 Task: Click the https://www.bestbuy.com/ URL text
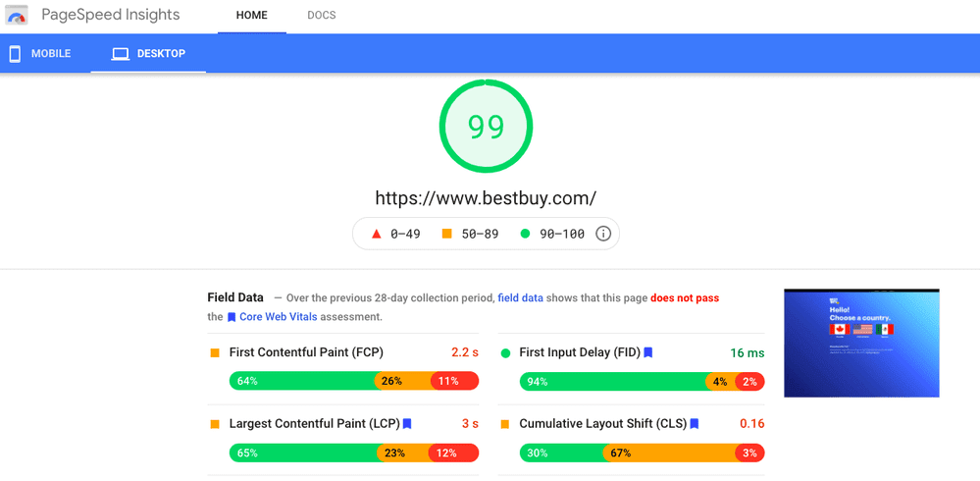click(x=486, y=198)
